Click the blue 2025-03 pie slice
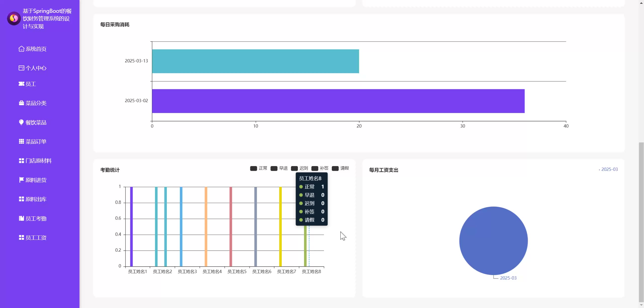 point(493,241)
